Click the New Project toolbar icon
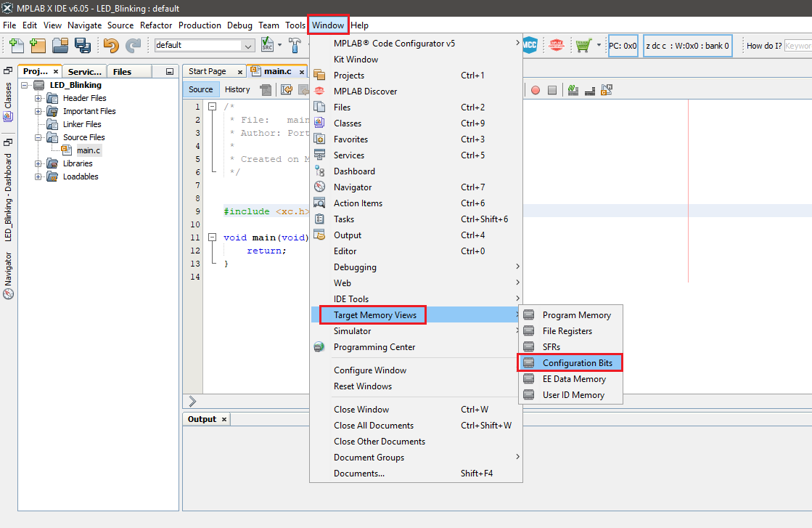Screen dimensions: 812x528 tap(38, 46)
